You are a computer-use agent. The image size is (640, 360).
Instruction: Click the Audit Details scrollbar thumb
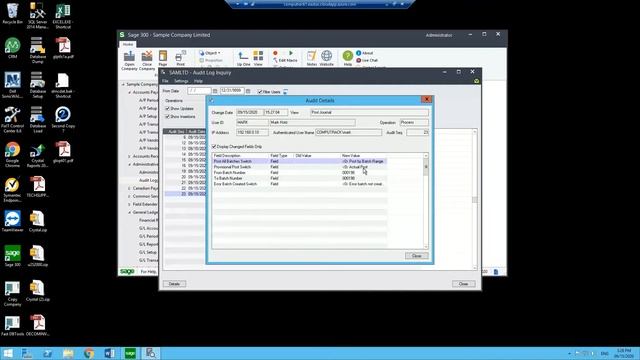tap(426, 167)
